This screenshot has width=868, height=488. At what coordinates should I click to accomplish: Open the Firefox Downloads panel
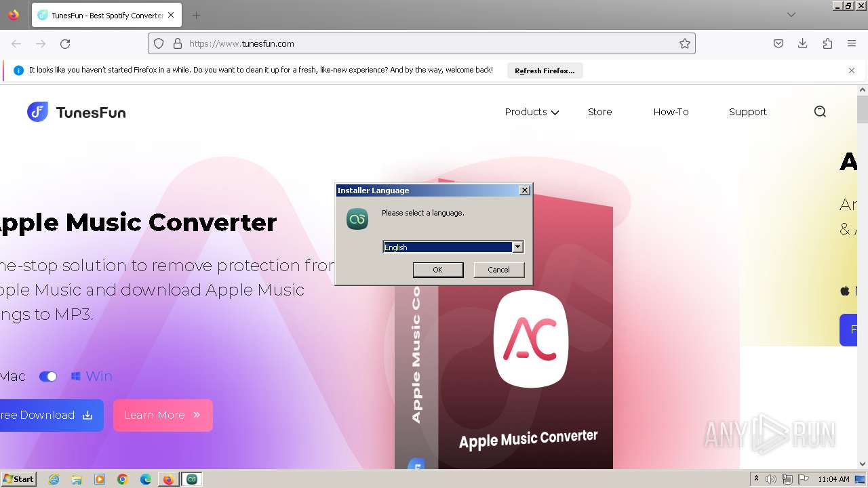coord(803,43)
